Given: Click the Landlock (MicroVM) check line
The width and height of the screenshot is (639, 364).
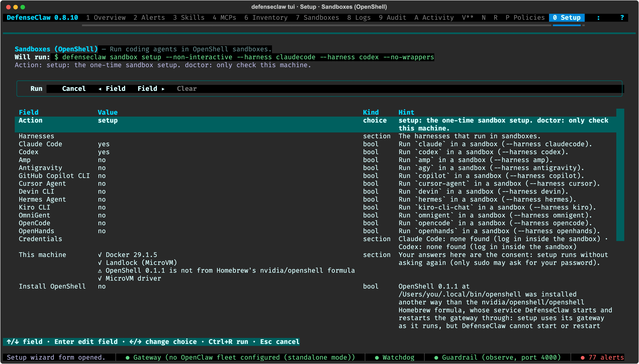Looking at the screenshot, I should [x=137, y=262].
